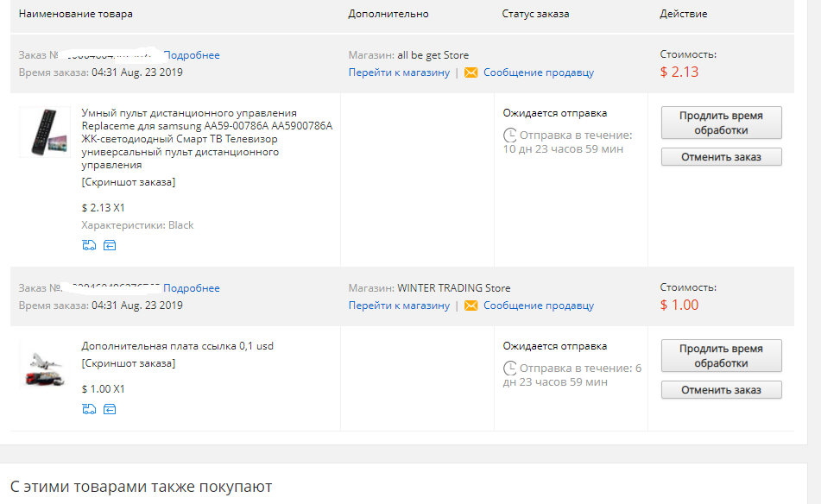Click clock icon in first order status

(509, 135)
